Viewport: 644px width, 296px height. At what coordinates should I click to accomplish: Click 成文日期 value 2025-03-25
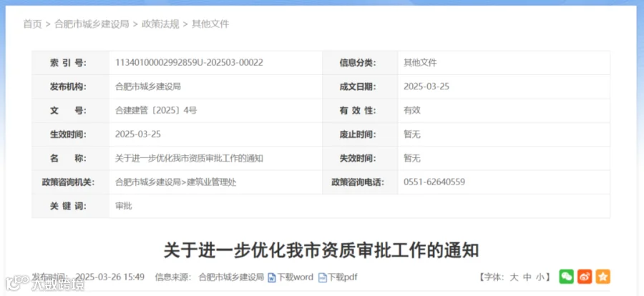click(426, 87)
